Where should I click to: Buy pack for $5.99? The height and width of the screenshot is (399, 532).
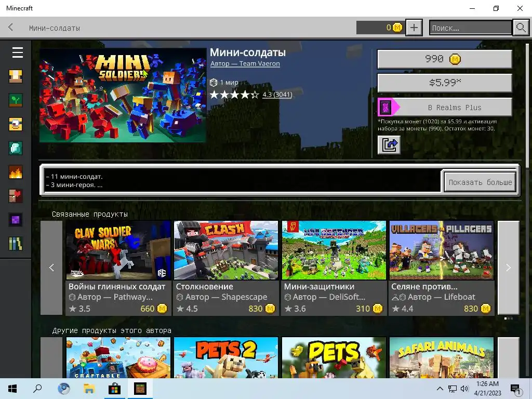[x=445, y=83]
